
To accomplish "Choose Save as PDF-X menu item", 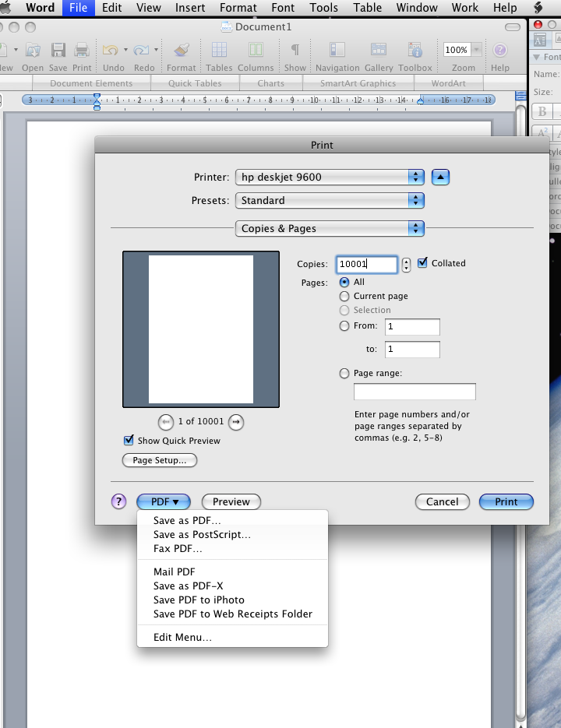I will [x=232, y=586].
